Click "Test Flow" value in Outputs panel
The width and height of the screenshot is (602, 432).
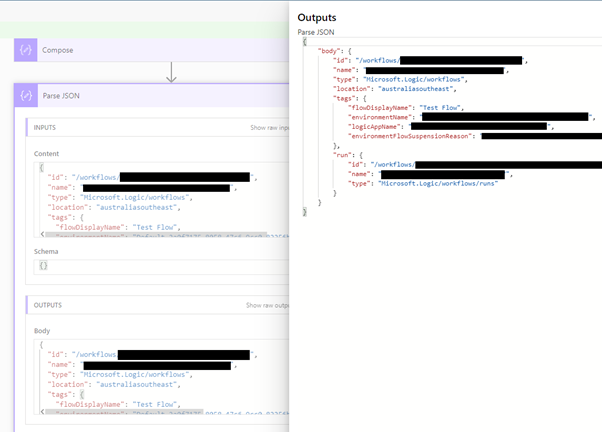pos(440,108)
